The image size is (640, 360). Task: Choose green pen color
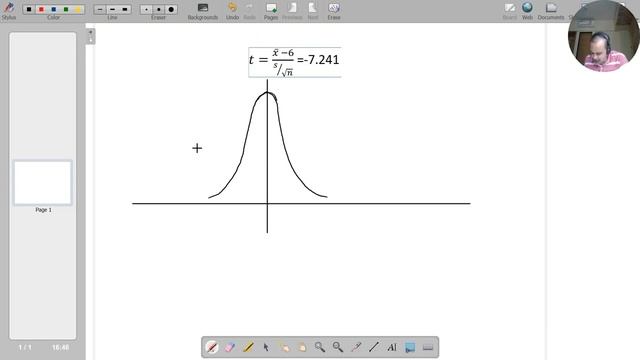[66, 9]
